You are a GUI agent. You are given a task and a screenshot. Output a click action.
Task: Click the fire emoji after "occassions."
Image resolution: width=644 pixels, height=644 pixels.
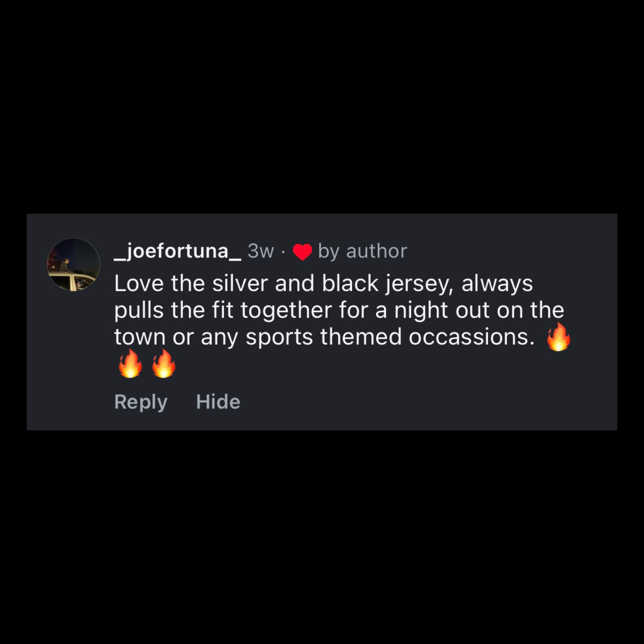559,337
